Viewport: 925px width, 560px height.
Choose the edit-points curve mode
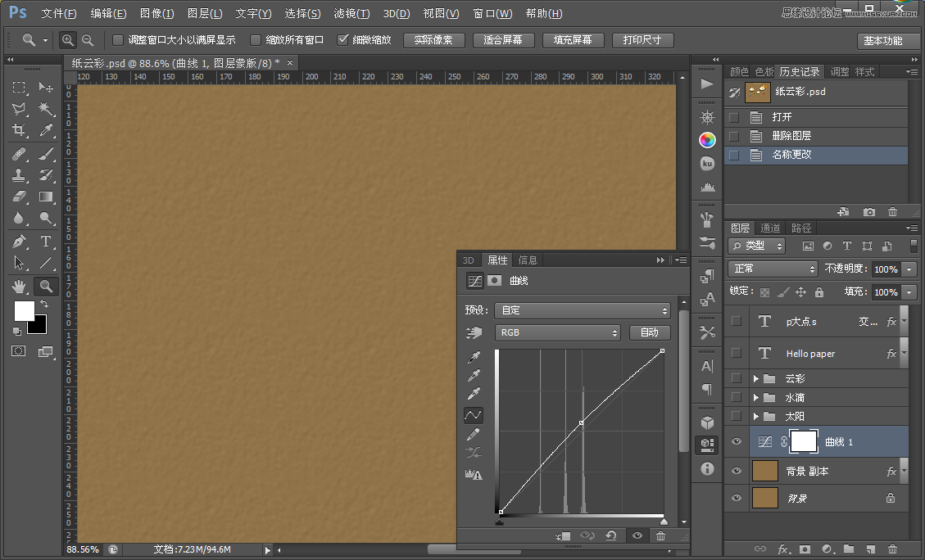(473, 415)
